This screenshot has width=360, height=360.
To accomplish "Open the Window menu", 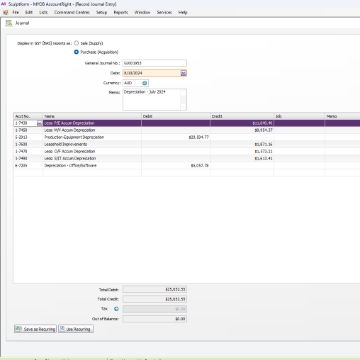I will 142,12.
